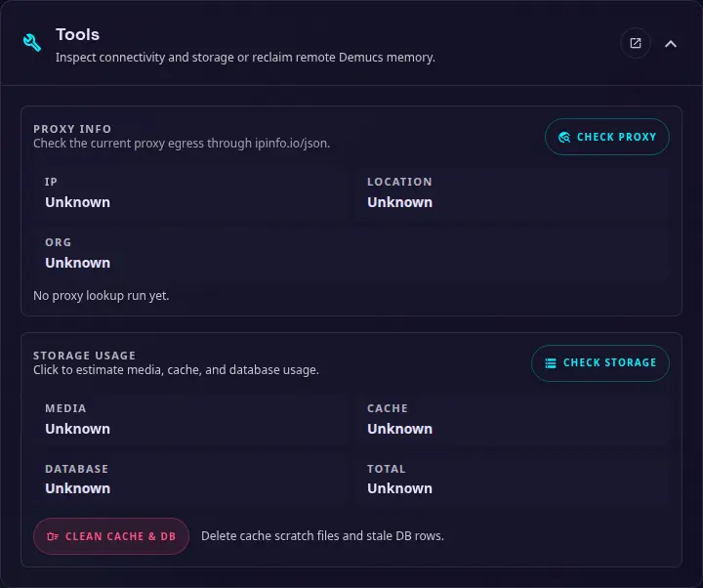
Task: Select the Org Unknown value
Action: point(77,263)
